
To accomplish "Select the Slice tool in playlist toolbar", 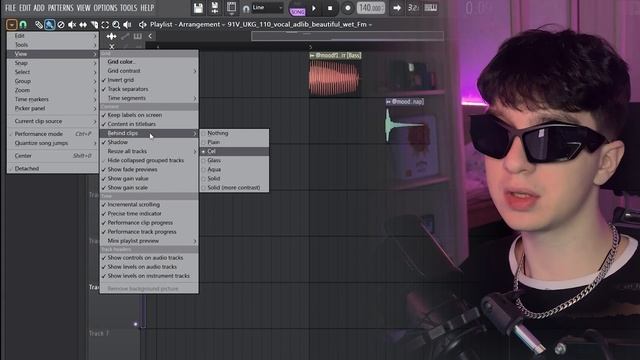I will pyautogui.click(x=94, y=25).
